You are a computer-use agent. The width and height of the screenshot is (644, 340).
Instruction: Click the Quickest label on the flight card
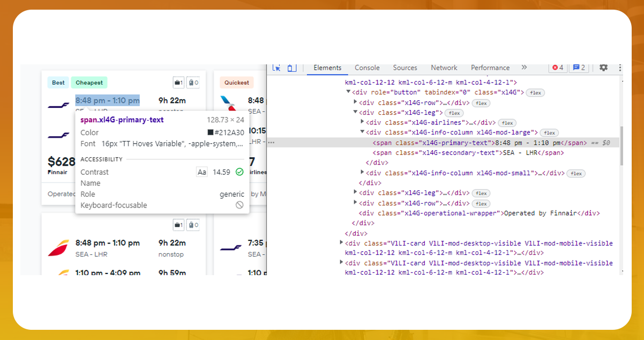[x=237, y=83]
